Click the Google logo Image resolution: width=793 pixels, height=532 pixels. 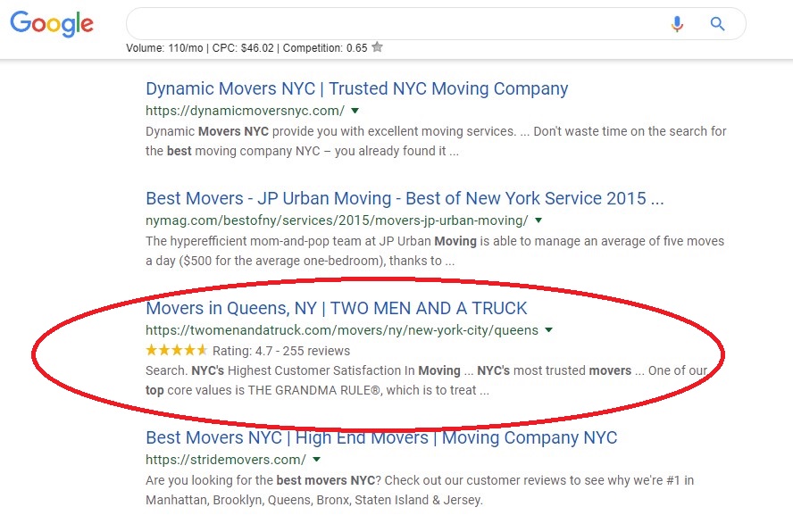point(52,24)
